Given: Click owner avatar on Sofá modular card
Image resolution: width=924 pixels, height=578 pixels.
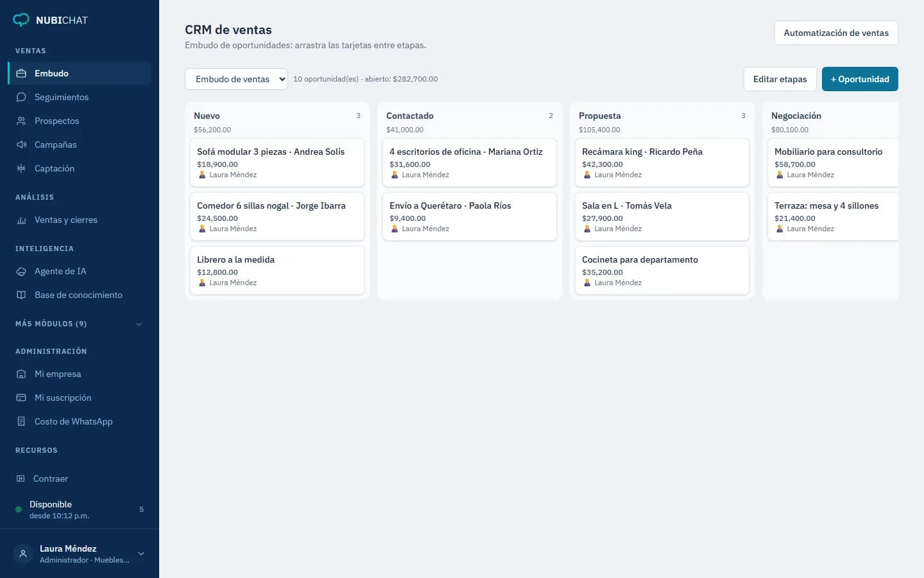Looking at the screenshot, I should (x=202, y=175).
